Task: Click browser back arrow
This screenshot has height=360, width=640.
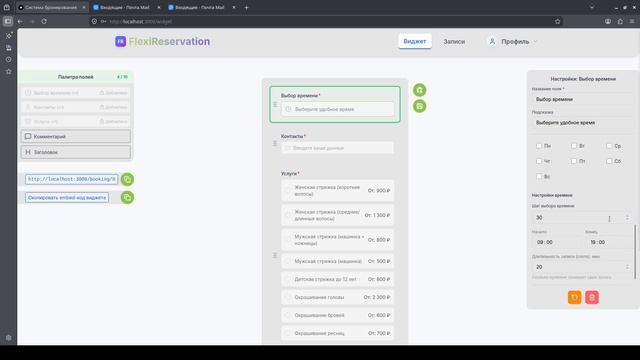Action: pos(20,21)
